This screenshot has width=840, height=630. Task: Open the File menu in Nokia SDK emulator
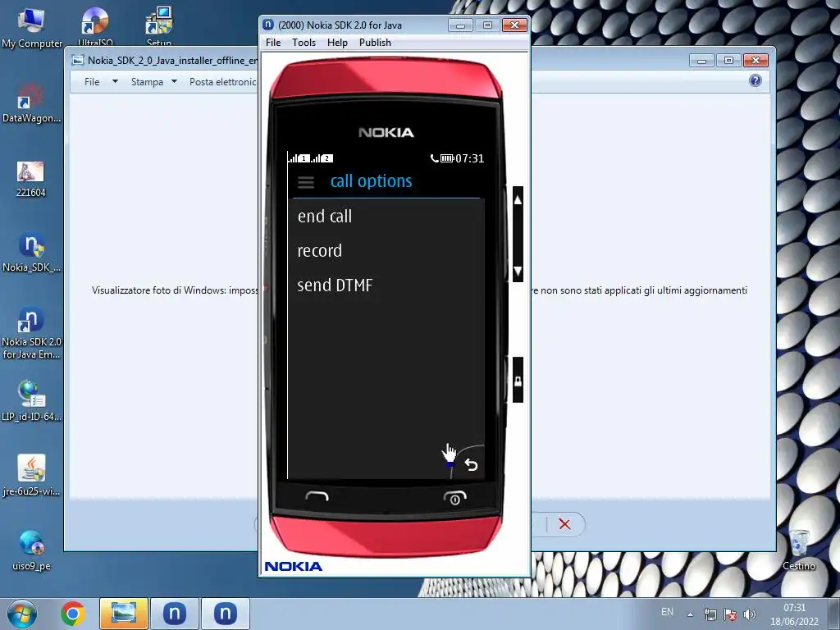tap(272, 43)
